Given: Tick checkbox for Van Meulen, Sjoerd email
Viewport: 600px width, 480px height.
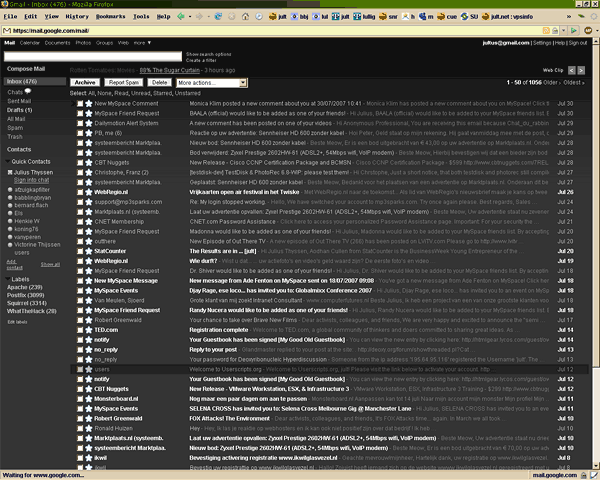Looking at the screenshot, I should tap(80, 300).
